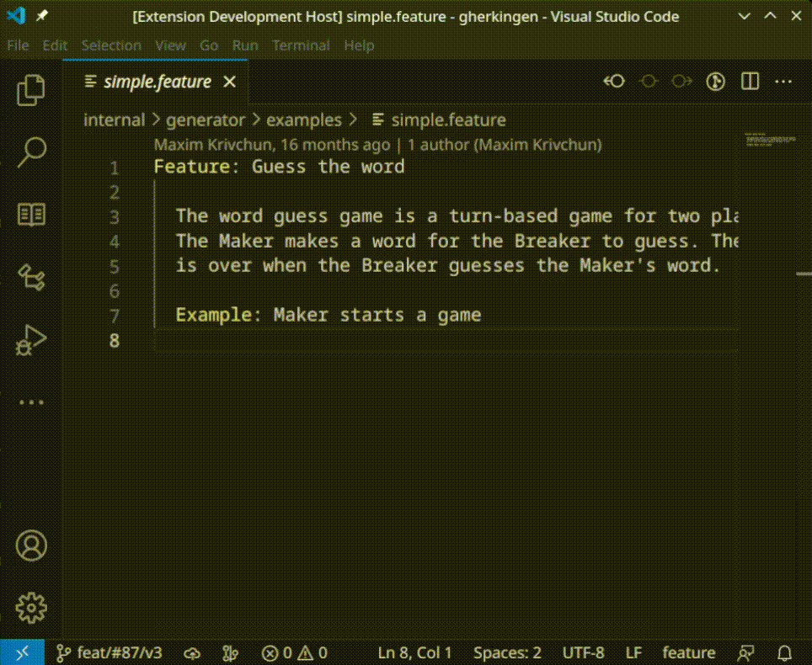Image resolution: width=812 pixels, height=665 pixels.
Task: Click the simple.feature breadcrumb
Action: [x=439, y=120]
